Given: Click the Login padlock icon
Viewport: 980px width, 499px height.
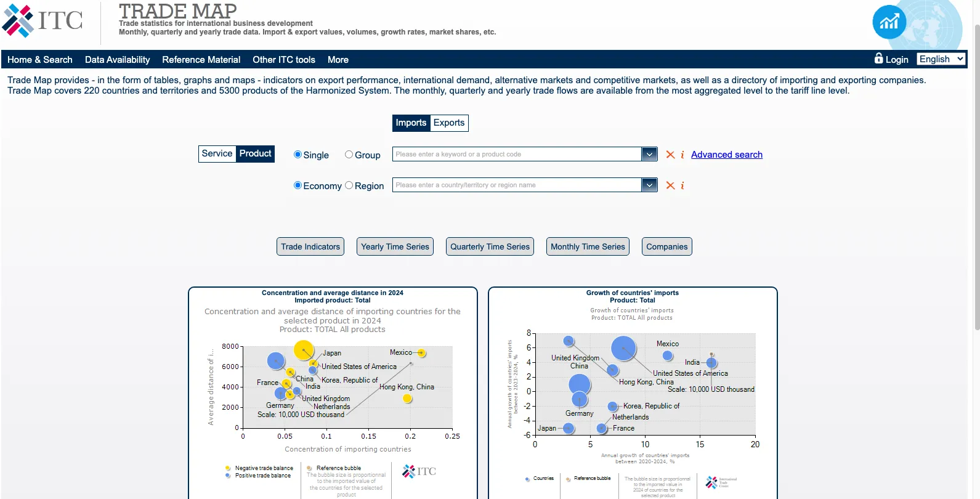Looking at the screenshot, I should [878, 58].
